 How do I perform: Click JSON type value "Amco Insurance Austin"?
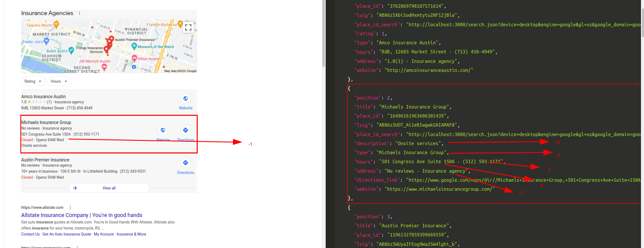click(x=408, y=43)
